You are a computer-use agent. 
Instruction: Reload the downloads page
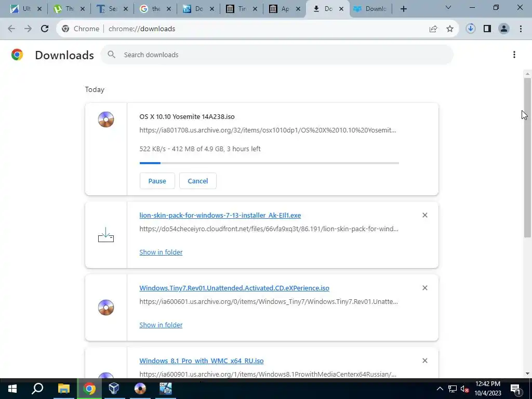45,29
